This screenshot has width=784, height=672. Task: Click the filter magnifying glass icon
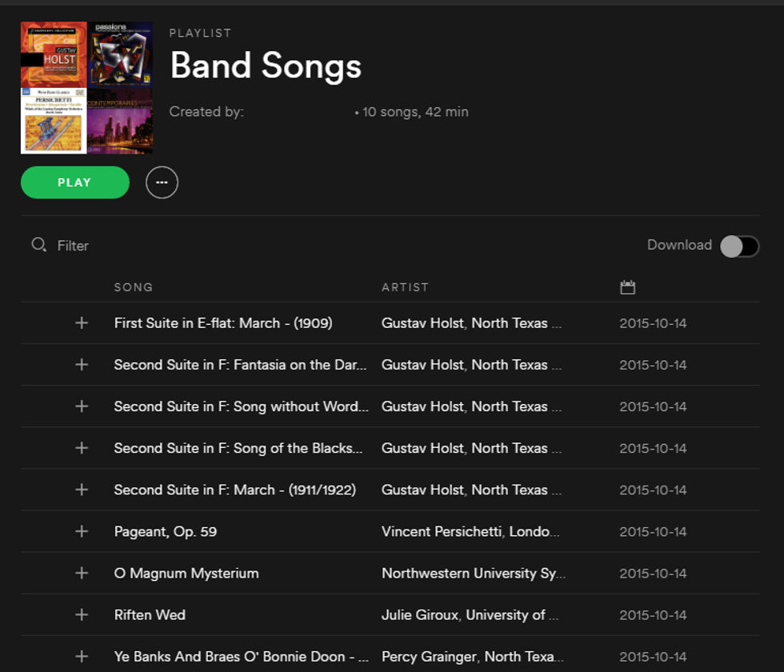click(38, 245)
